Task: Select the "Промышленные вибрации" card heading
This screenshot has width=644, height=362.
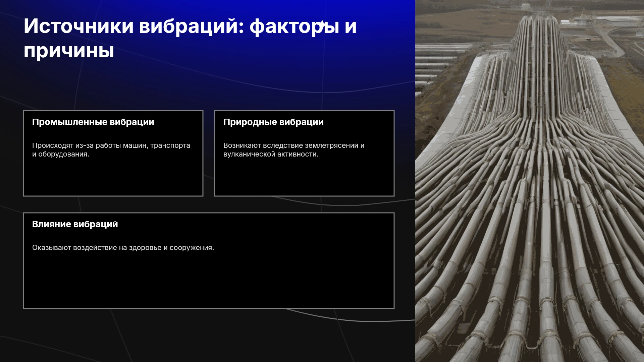Action: [x=93, y=122]
